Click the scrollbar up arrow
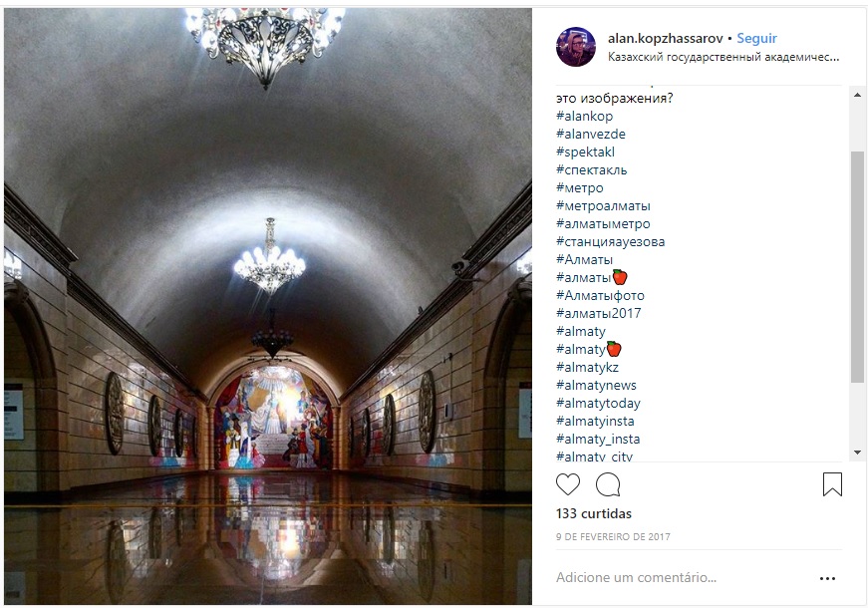Viewport: 868px width, 608px height. 857,96
